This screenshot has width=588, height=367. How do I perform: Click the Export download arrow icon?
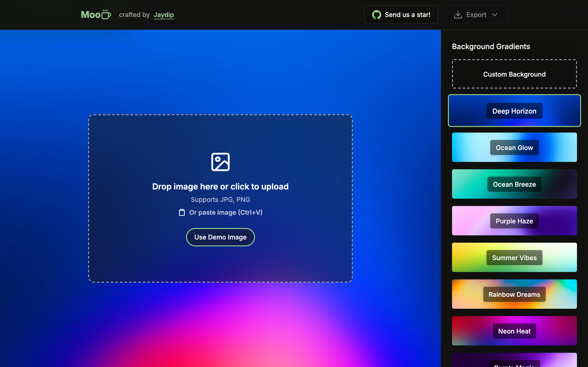tap(458, 15)
